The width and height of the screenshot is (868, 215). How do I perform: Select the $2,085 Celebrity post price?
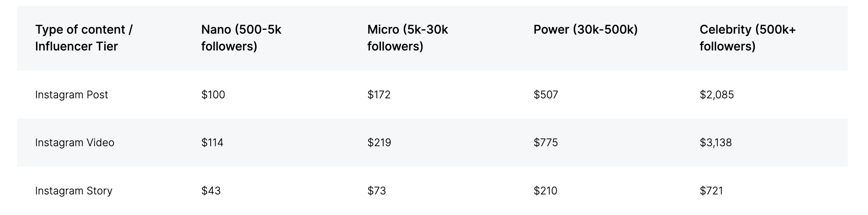716,95
